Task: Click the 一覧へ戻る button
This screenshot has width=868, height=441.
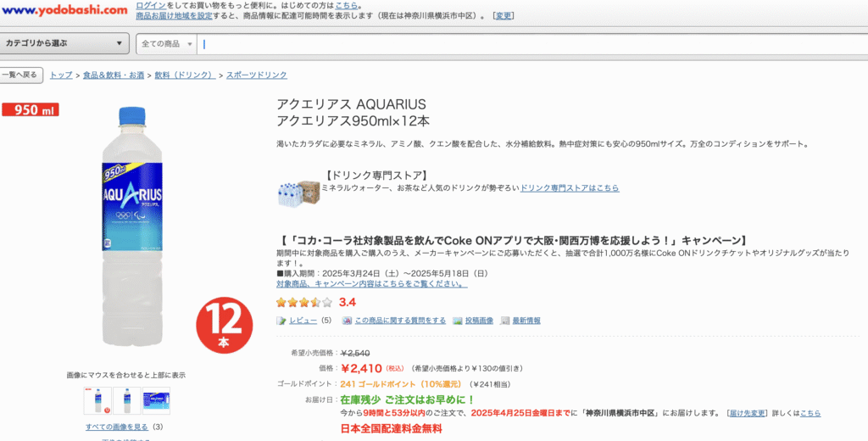Action: point(21,75)
